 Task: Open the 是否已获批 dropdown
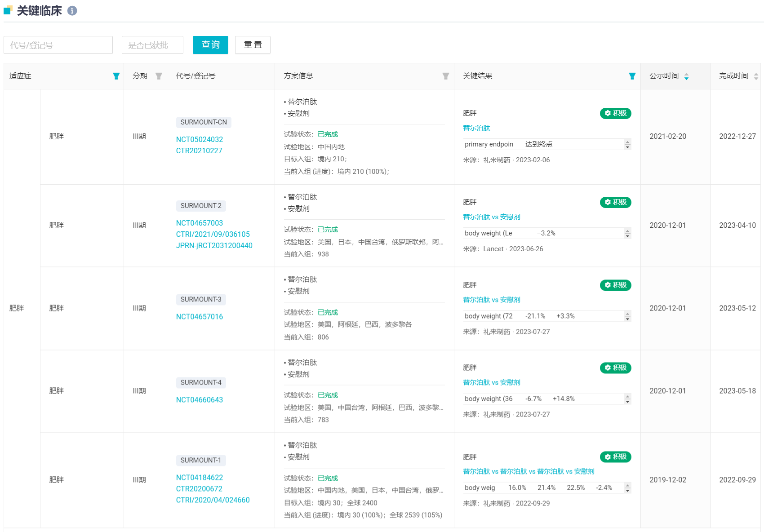(x=152, y=45)
